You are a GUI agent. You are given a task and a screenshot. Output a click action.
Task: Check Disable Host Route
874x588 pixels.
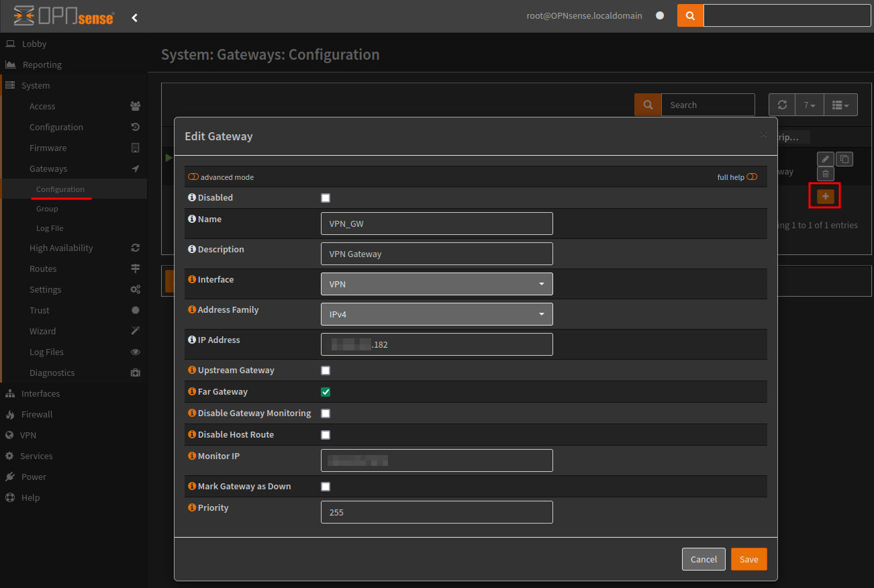tap(326, 435)
